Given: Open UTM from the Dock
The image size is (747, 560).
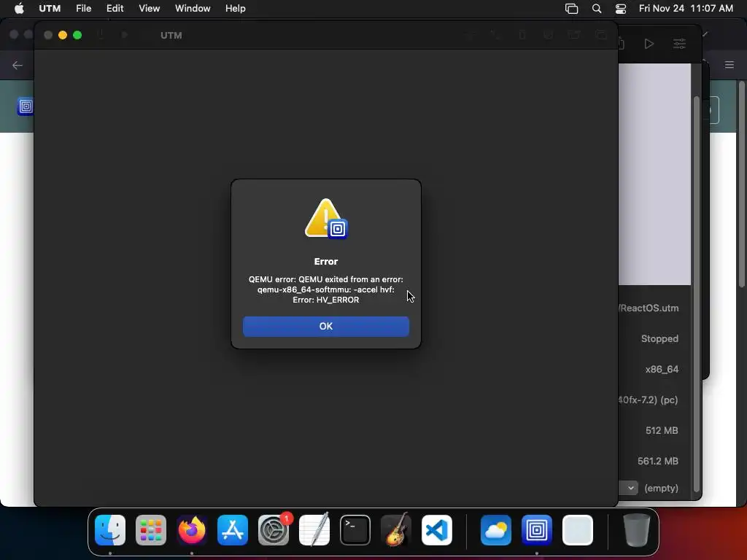Looking at the screenshot, I should pos(537,530).
